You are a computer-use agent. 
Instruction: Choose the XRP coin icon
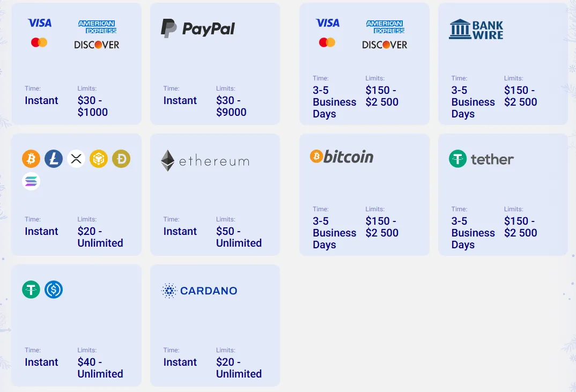click(x=76, y=159)
